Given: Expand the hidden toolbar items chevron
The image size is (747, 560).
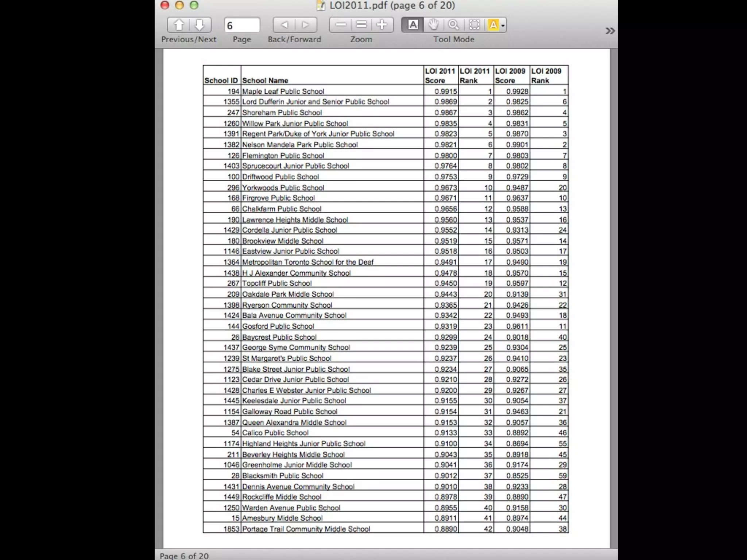Looking at the screenshot, I should (x=609, y=31).
